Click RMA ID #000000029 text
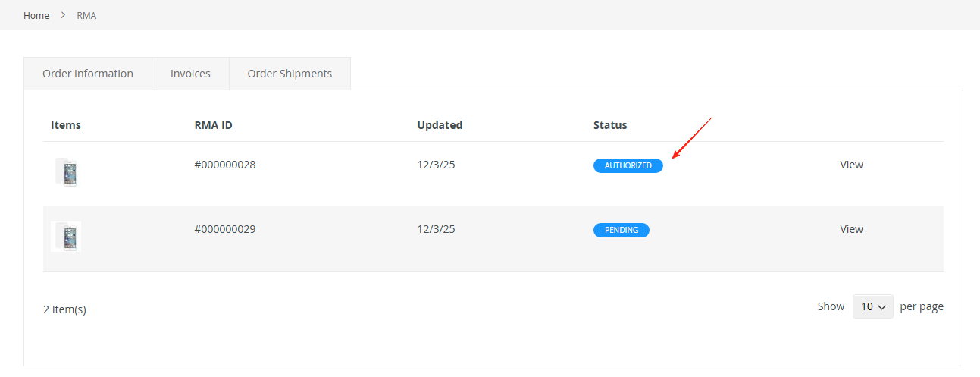980x377 pixels. pyautogui.click(x=225, y=229)
